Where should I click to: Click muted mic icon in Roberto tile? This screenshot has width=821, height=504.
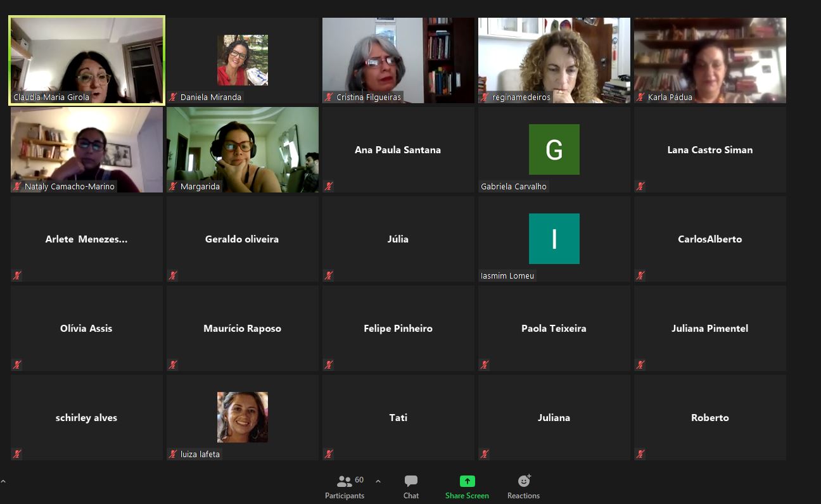640,454
